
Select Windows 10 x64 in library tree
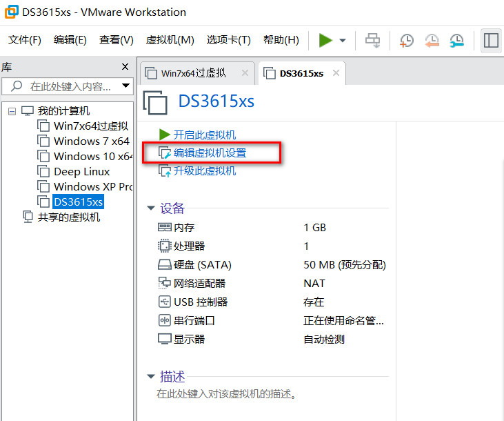pyautogui.click(x=93, y=156)
